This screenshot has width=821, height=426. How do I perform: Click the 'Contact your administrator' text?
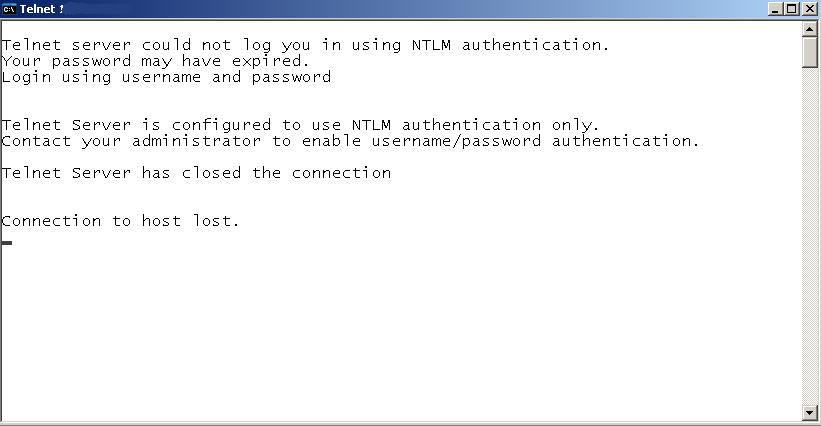click(131, 141)
